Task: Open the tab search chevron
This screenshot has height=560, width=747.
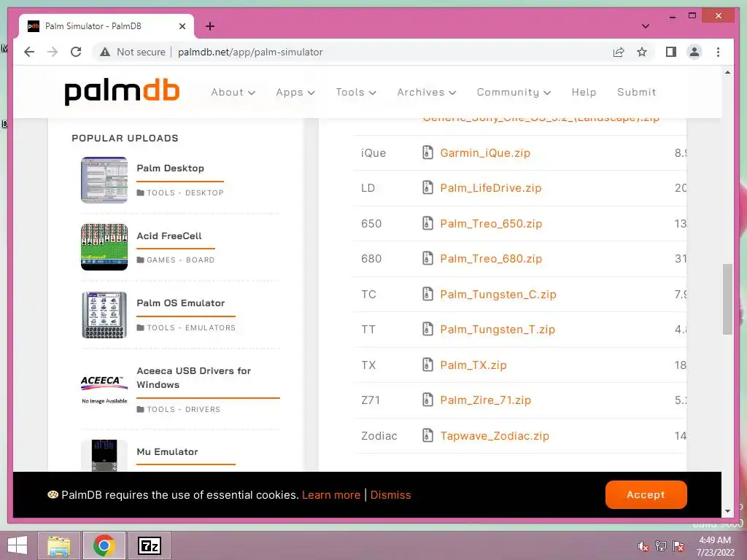Action: (x=645, y=26)
